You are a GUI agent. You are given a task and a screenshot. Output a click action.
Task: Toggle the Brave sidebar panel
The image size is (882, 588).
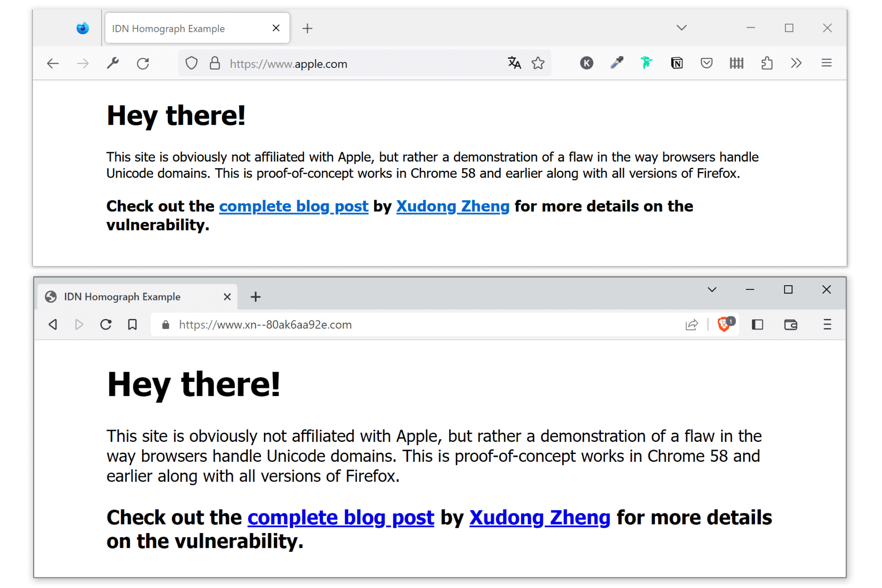click(757, 325)
